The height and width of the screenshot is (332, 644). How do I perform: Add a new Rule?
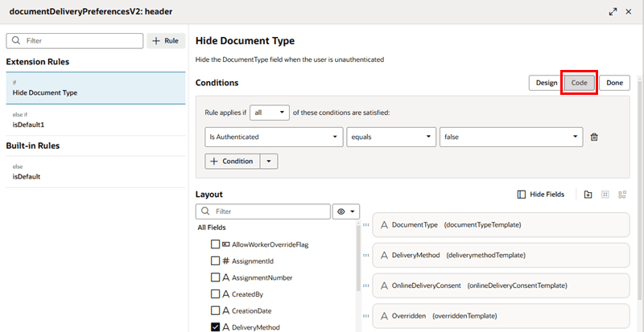pos(166,41)
